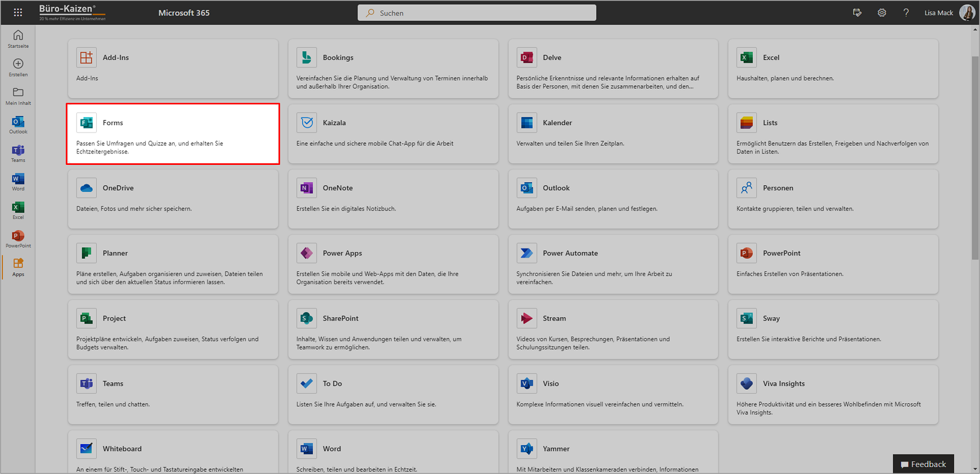This screenshot has height=474, width=980.
Task: Select the Planner app icon
Action: click(86, 253)
